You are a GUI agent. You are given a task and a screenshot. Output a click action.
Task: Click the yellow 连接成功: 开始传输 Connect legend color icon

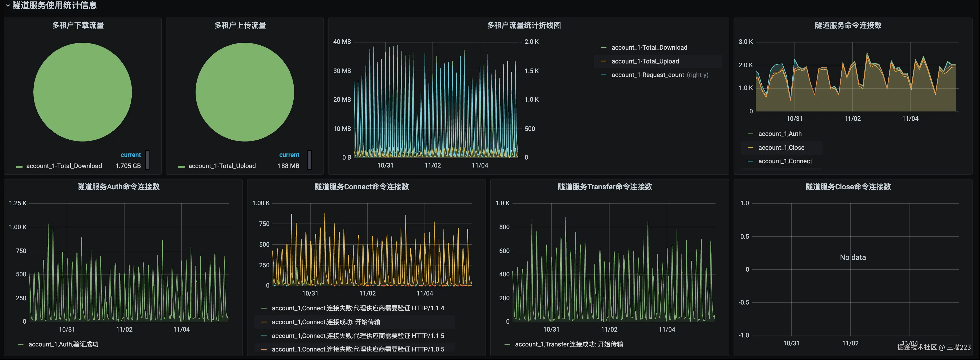coord(264,322)
